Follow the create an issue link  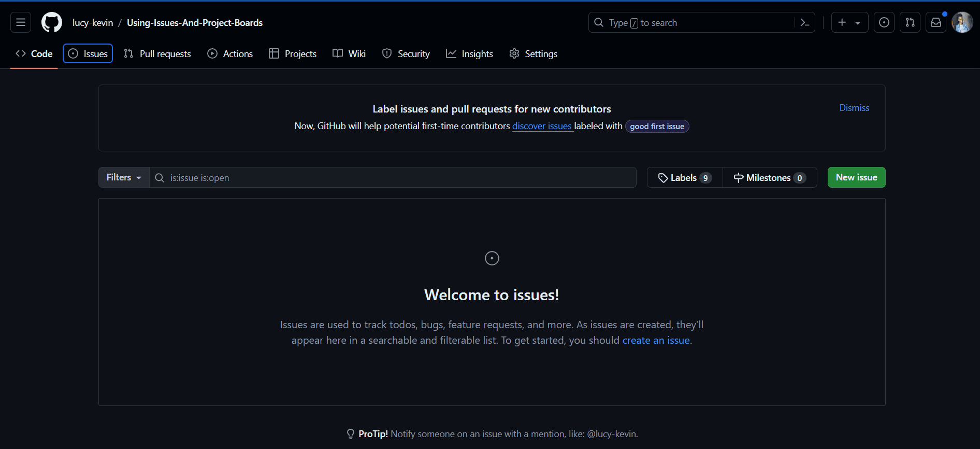pos(656,340)
